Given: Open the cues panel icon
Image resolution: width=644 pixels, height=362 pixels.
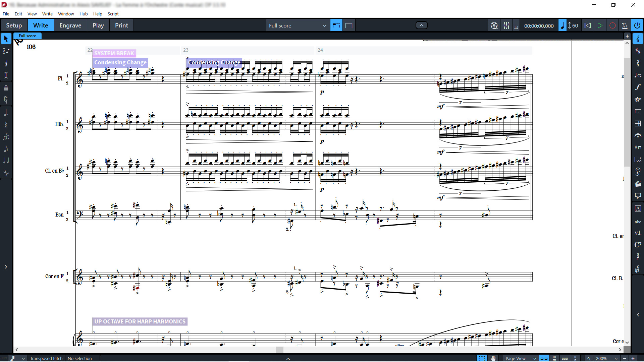Looking at the screenshot, I should 638,172.
